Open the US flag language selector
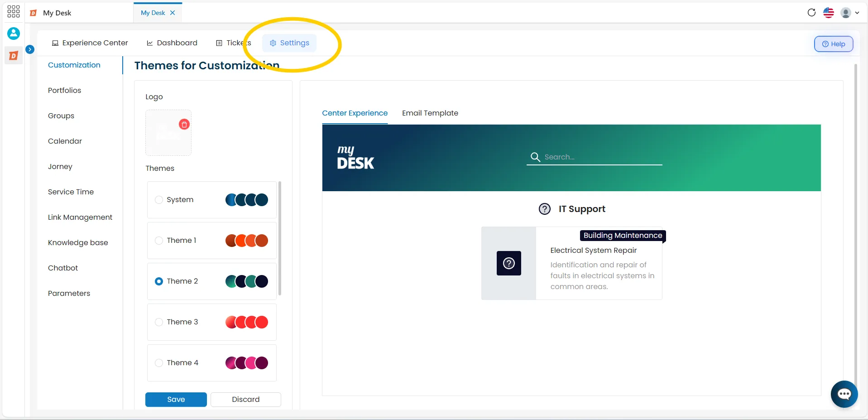 (829, 13)
